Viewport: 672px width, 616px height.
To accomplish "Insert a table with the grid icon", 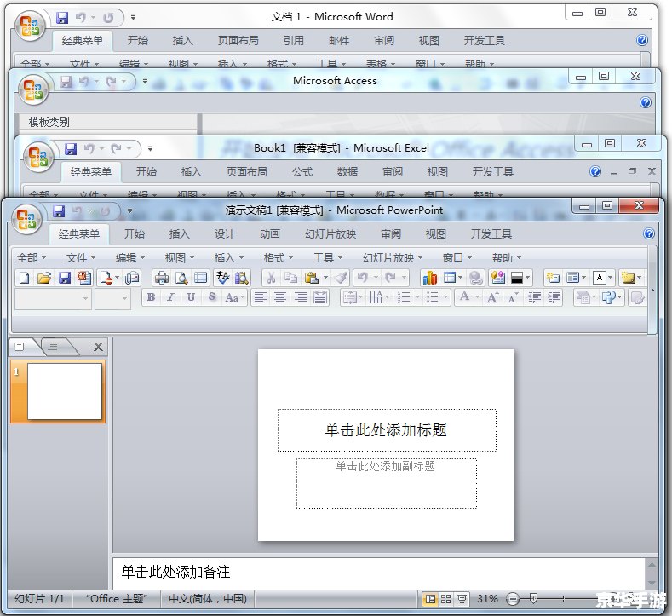I will point(449,278).
